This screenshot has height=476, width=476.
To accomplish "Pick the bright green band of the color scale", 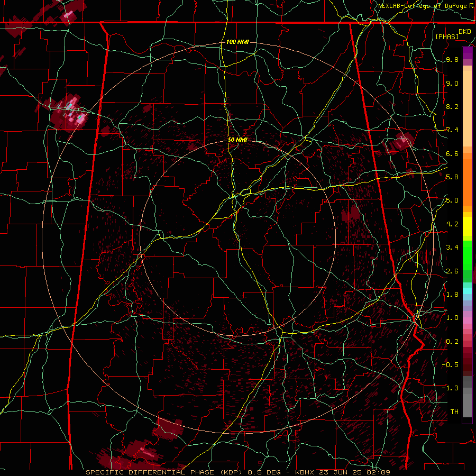I will (x=467, y=255).
